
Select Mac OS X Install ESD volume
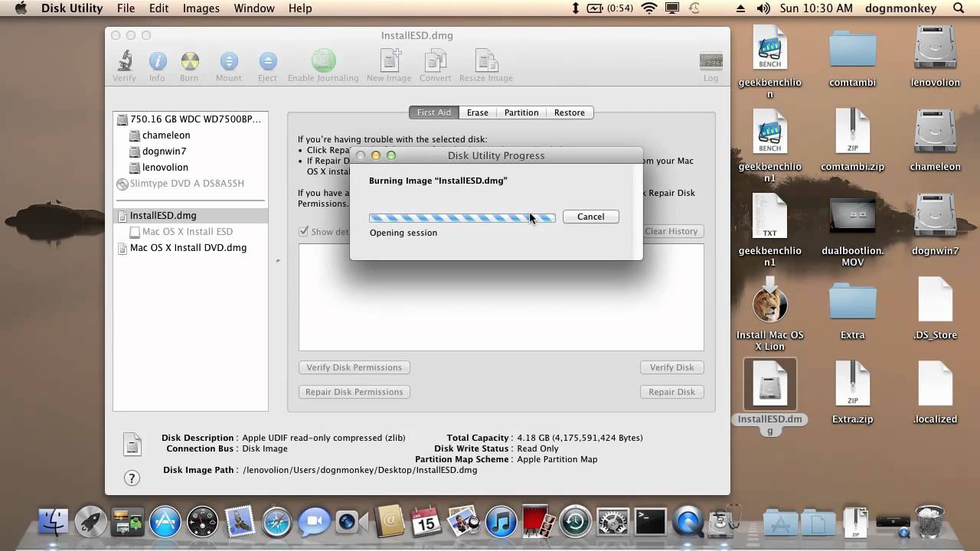191,232
